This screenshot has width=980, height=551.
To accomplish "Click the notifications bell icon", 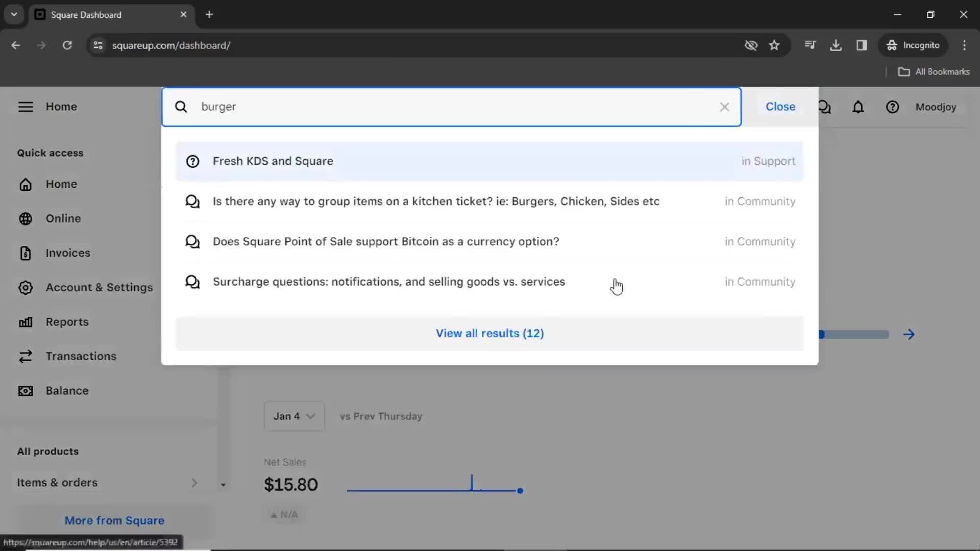I will [858, 107].
